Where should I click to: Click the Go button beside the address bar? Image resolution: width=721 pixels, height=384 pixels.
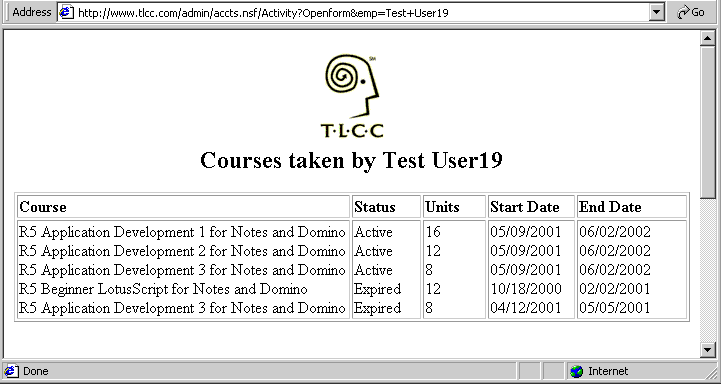point(692,12)
